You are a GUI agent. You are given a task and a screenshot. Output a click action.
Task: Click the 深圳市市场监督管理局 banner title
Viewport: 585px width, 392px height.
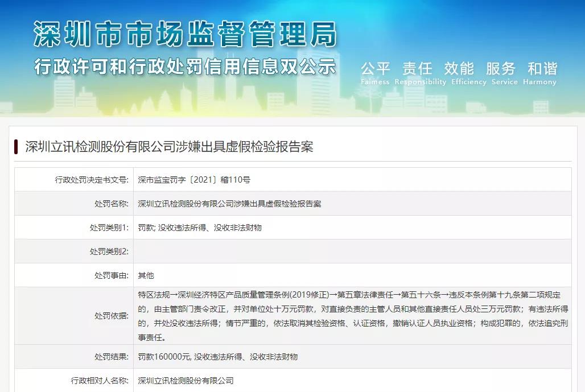pos(185,34)
